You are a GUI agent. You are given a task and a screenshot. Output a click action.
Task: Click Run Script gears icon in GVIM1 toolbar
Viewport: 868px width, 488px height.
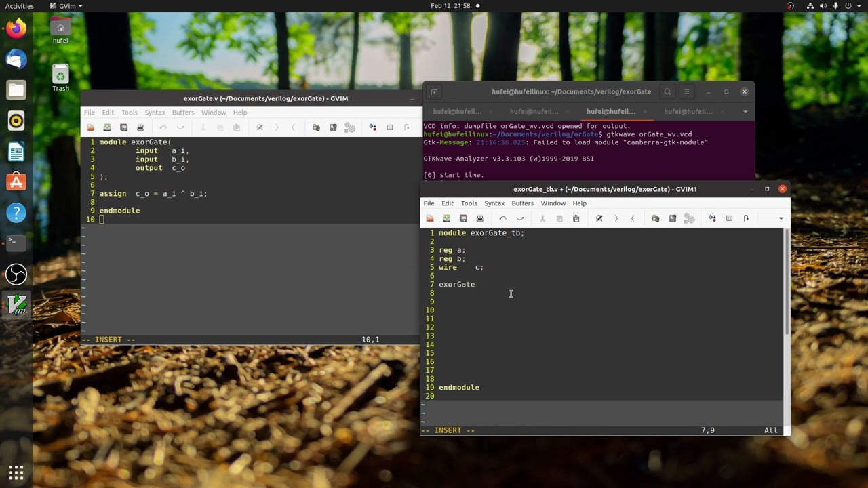tap(689, 218)
